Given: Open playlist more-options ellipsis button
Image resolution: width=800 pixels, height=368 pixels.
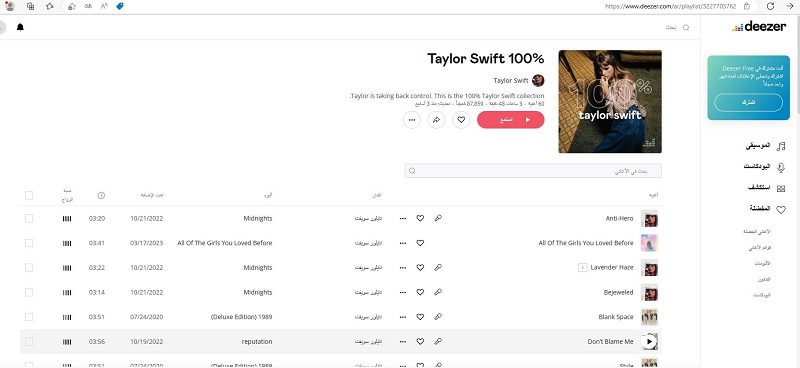Looking at the screenshot, I should click(412, 120).
